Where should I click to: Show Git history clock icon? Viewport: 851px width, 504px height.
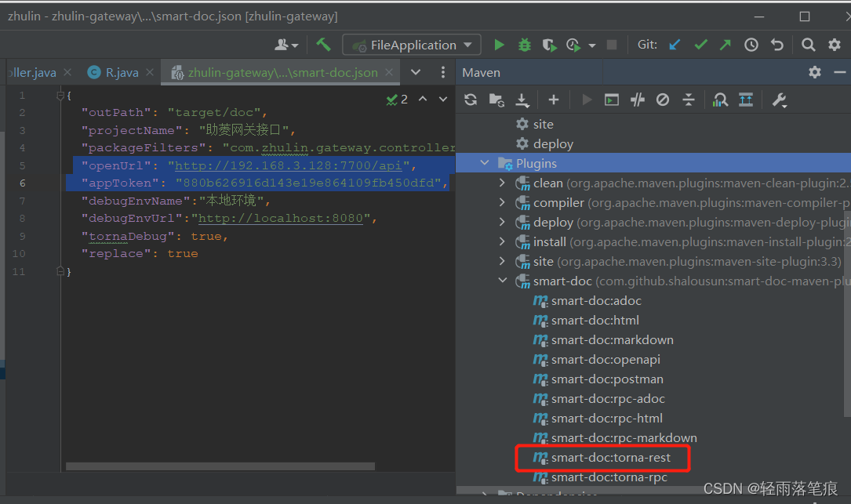[751, 45]
